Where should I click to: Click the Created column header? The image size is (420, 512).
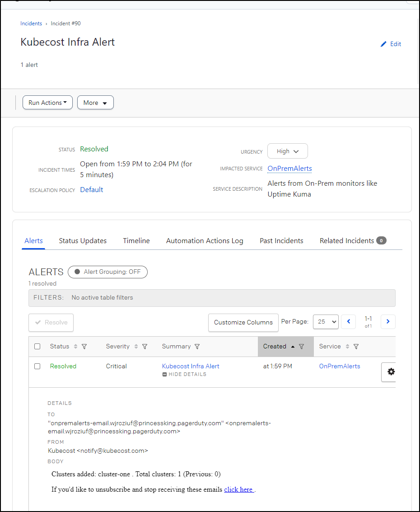[x=286, y=347]
